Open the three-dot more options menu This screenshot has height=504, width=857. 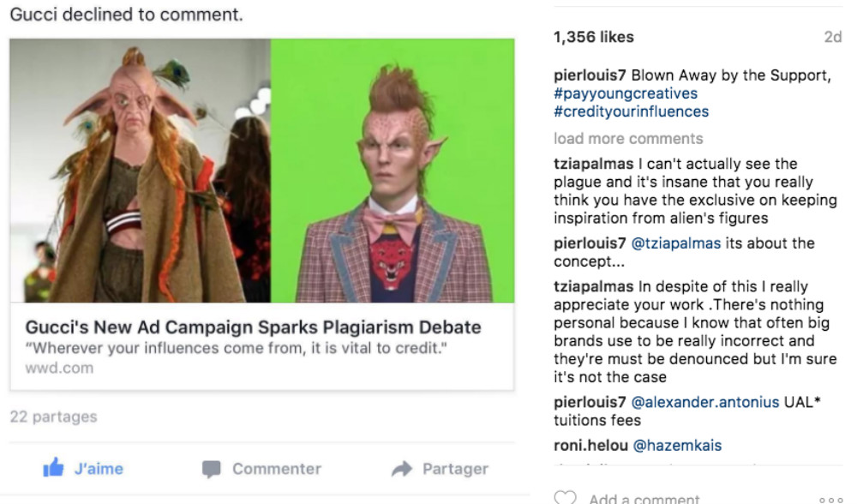coord(830,500)
